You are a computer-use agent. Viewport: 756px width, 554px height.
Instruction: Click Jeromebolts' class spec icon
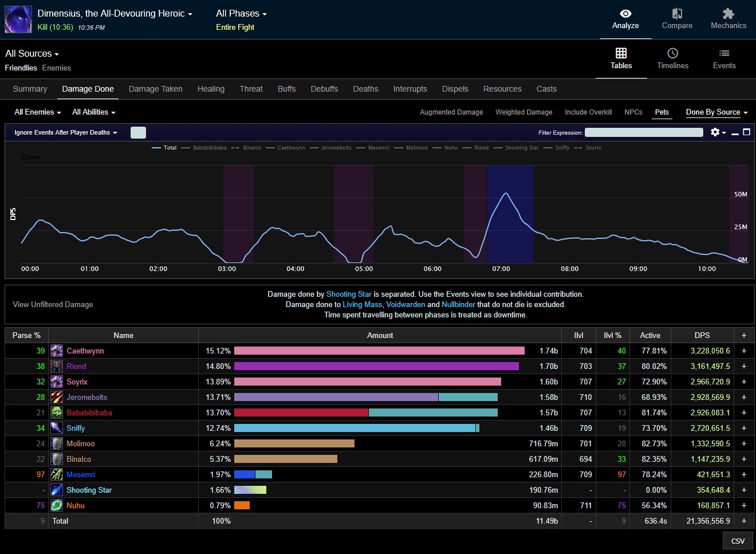coord(57,397)
